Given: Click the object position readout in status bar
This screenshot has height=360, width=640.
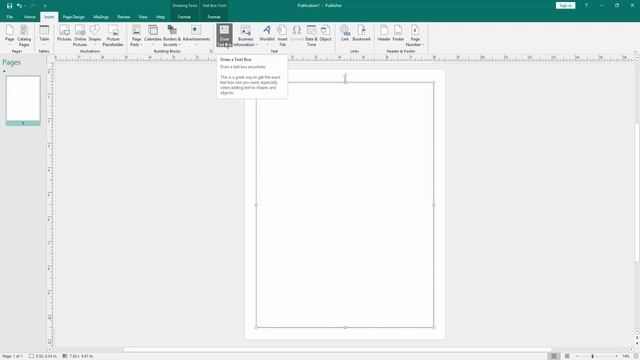Looking at the screenshot, I should coord(43,356).
